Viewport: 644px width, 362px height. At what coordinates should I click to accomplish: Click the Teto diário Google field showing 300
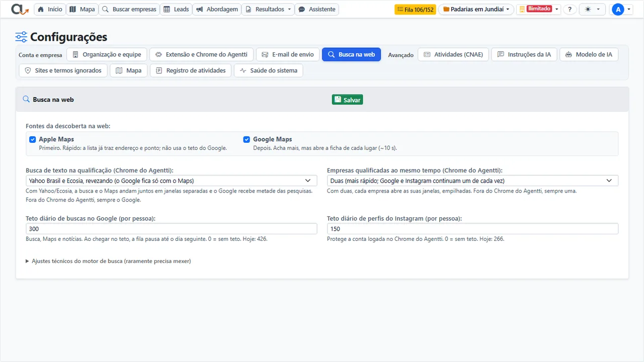coord(172,229)
